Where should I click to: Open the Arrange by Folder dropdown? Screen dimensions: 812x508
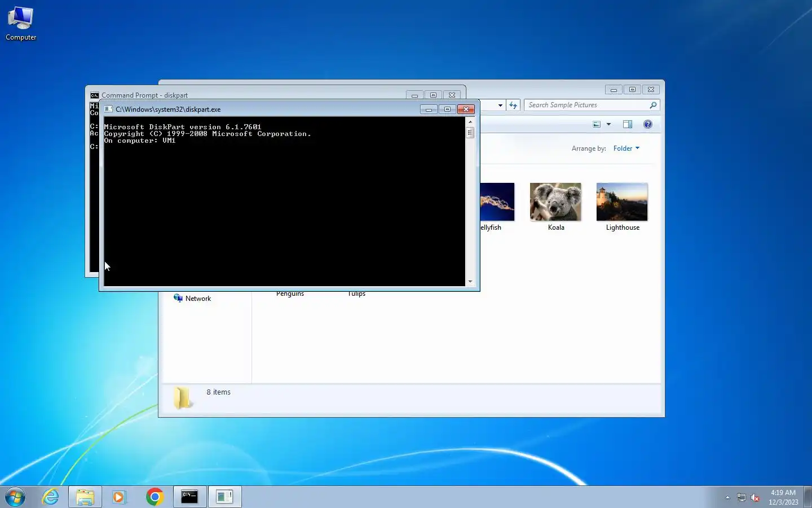click(626, 148)
